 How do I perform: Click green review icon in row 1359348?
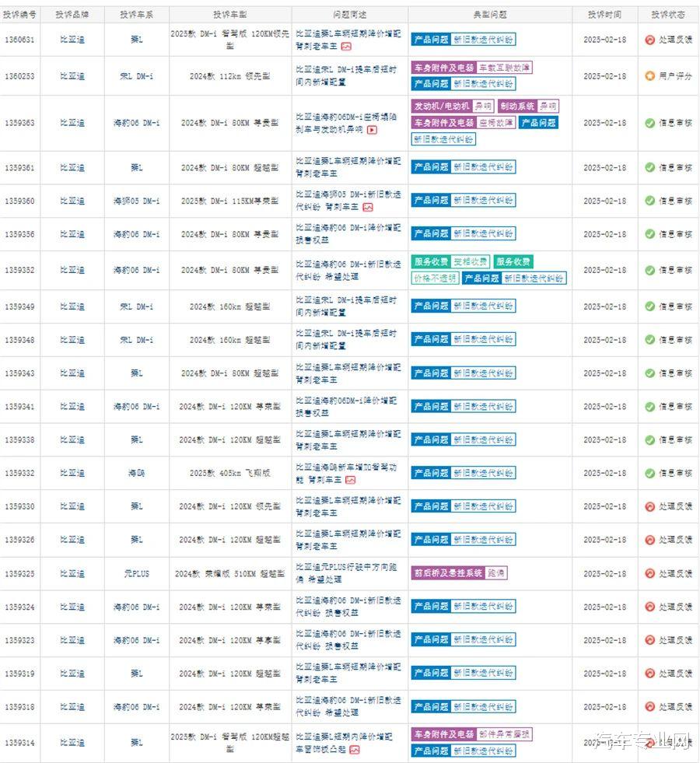649,340
